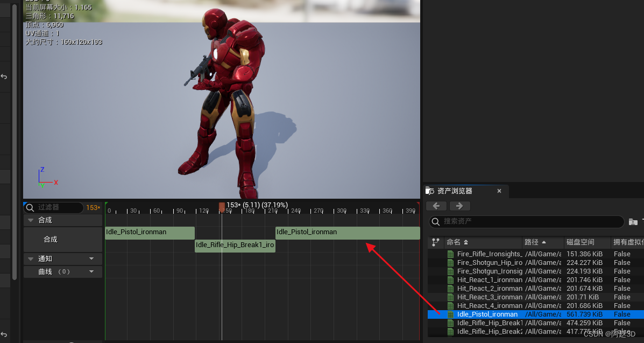
Task: Click the 474.259 KiB disk size cell
Action: 584,323
